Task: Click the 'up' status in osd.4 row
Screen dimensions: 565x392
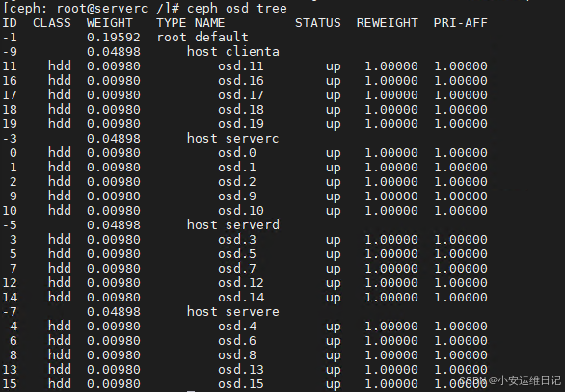Action: (x=333, y=327)
